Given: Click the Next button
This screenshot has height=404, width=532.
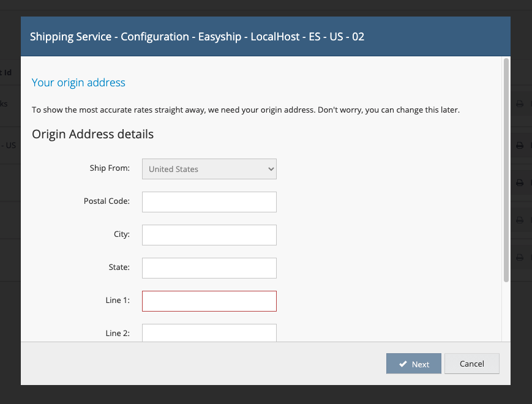Looking at the screenshot, I should (414, 364).
